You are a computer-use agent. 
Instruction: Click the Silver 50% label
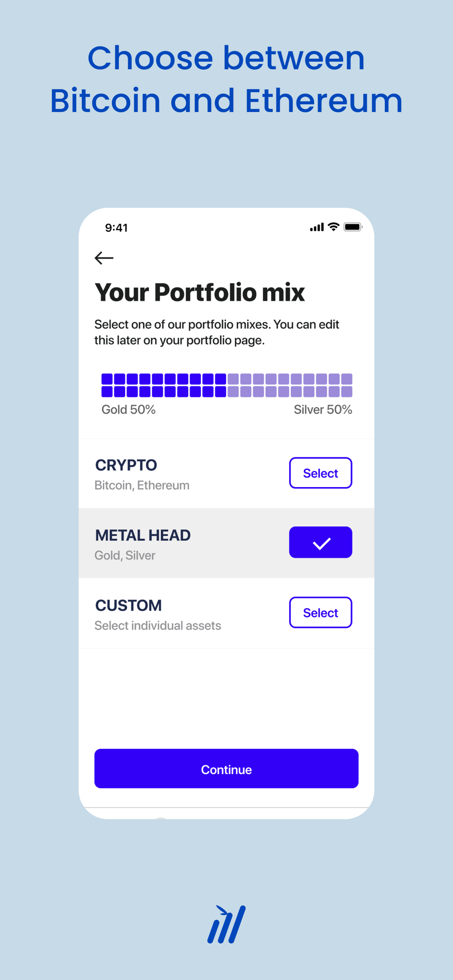(323, 410)
